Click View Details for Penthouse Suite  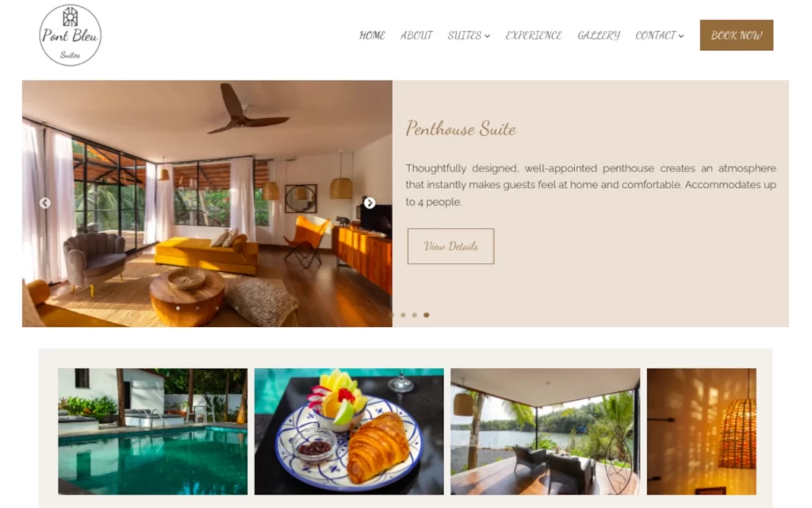(x=450, y=246)
